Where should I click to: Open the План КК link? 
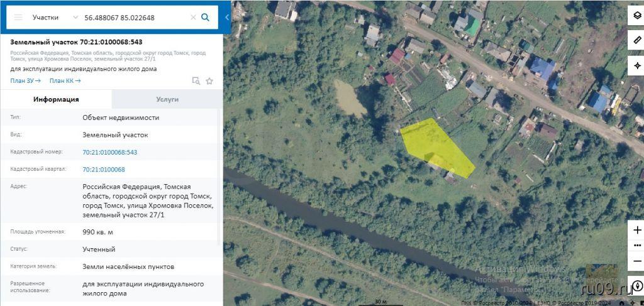click(x=65, y=80)
